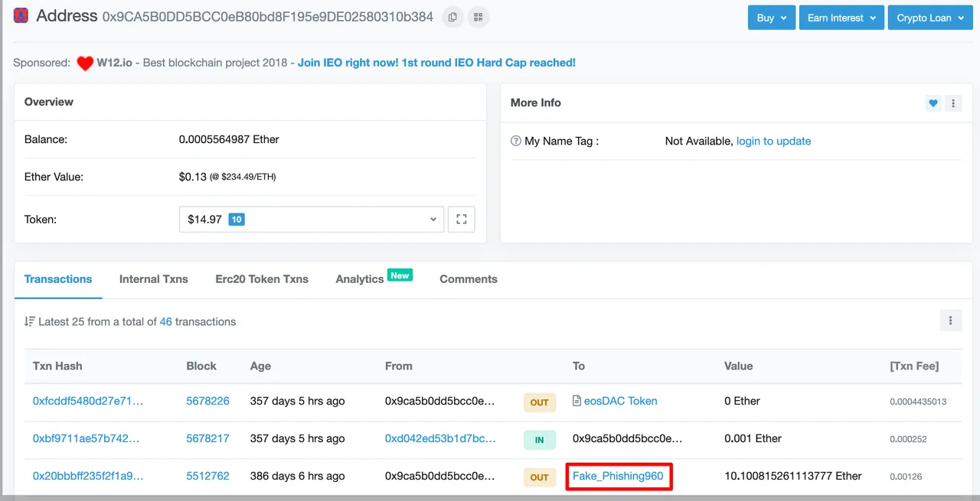
Task: Open the Fake_Phishing960 address link
Action: tap(618, 476)
